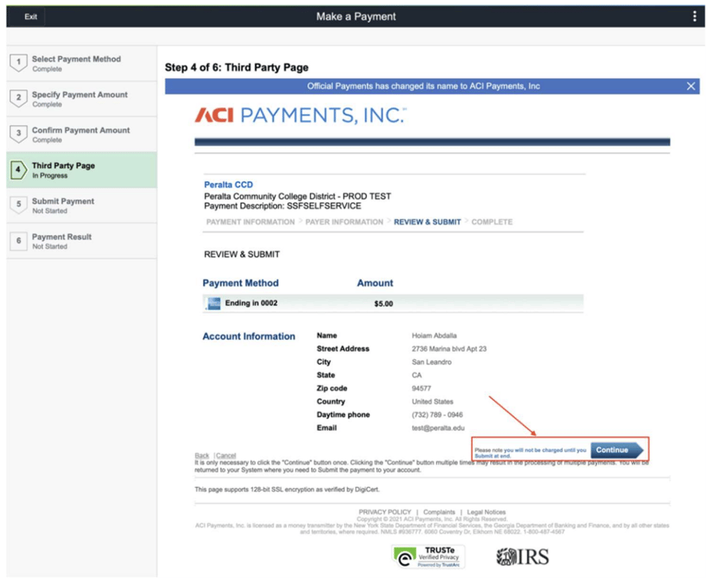This screenshot has width=713, height=588.
Task: View the Legal Notices page
Action: coord(487,511)
